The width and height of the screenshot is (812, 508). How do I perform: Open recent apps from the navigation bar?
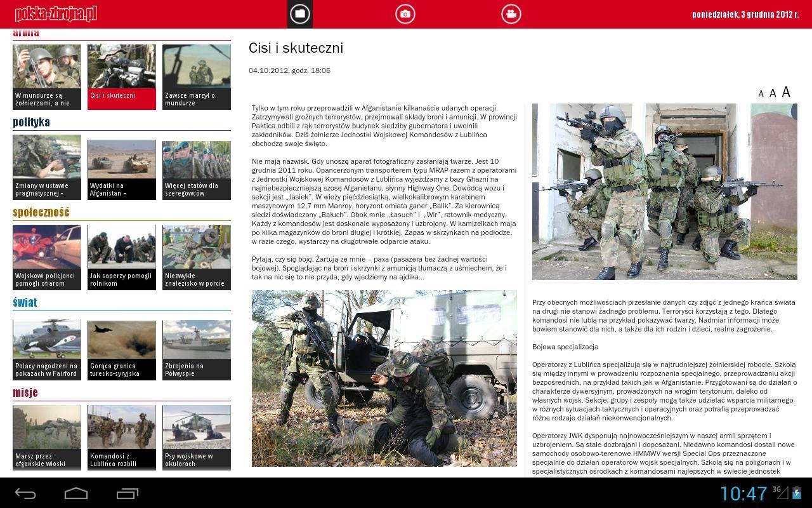point(128,492)
